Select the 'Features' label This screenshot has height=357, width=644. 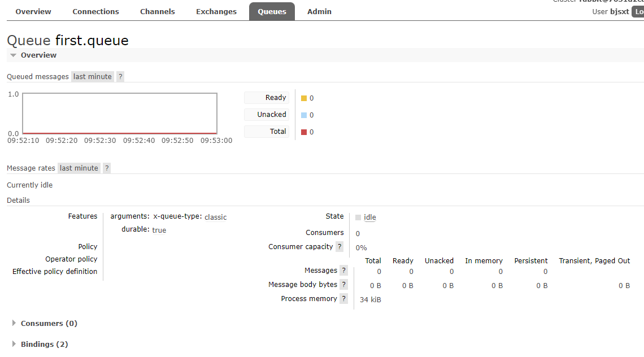[82, 216]
